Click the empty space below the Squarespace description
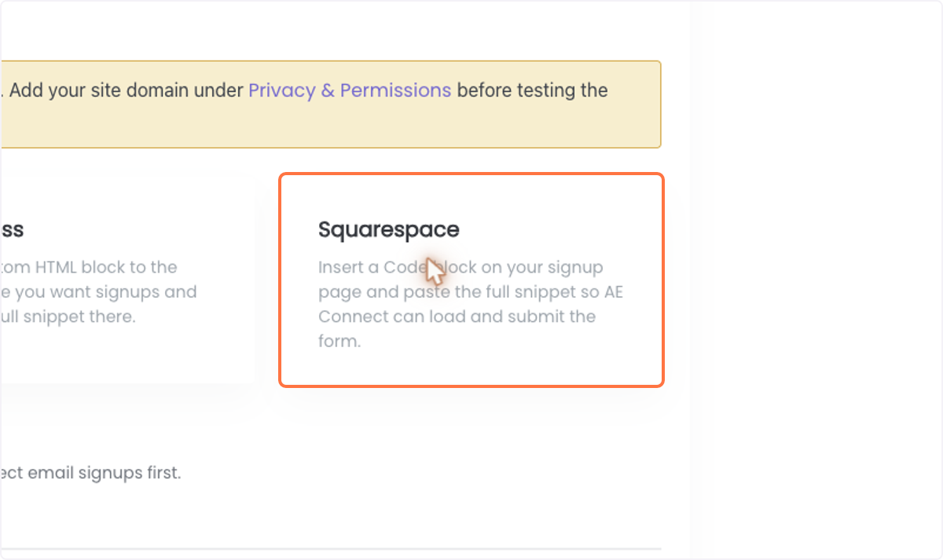The width and height of the screenshot is (943, 560). 472,368
